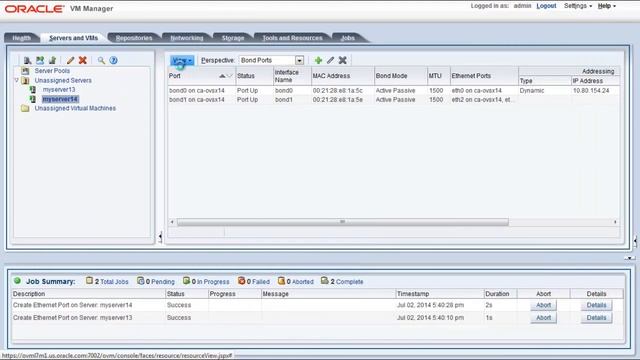Click the red X Delete icon above the tree
Viewport: 640px width, 360px height.
click(x=83, y=60)
